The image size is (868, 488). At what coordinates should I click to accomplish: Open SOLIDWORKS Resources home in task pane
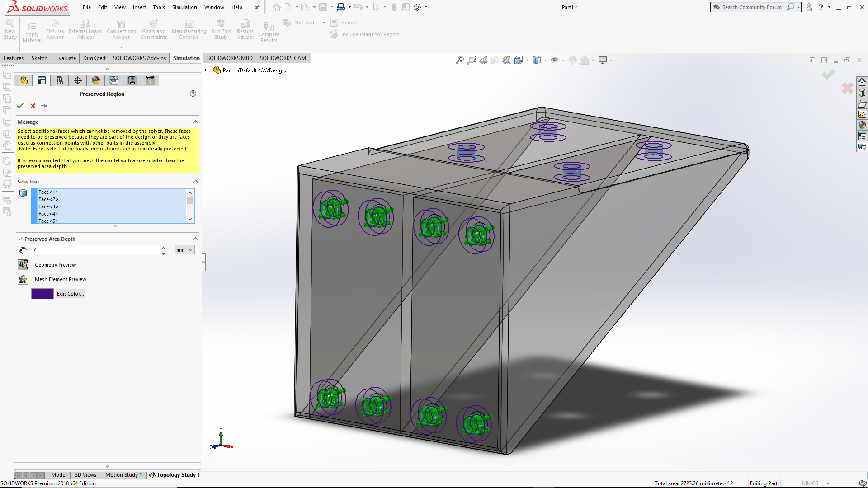pyautogui.click(x=862, y=82)
